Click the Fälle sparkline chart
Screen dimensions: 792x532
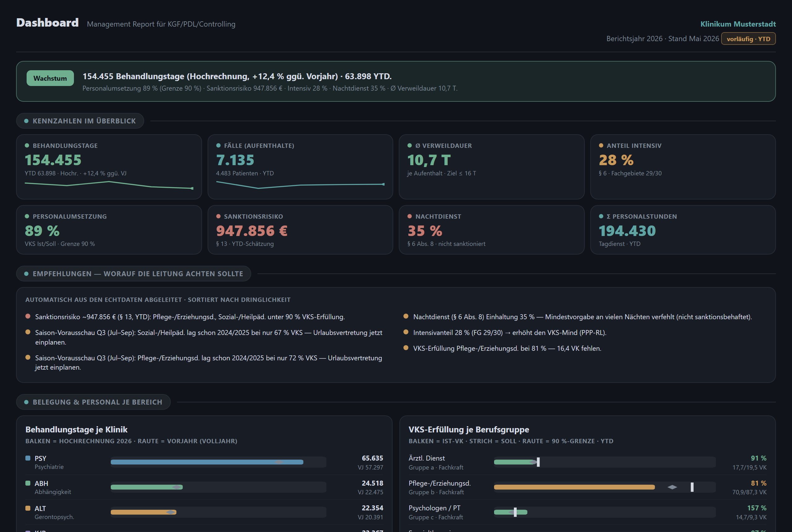tap(300, 185)
